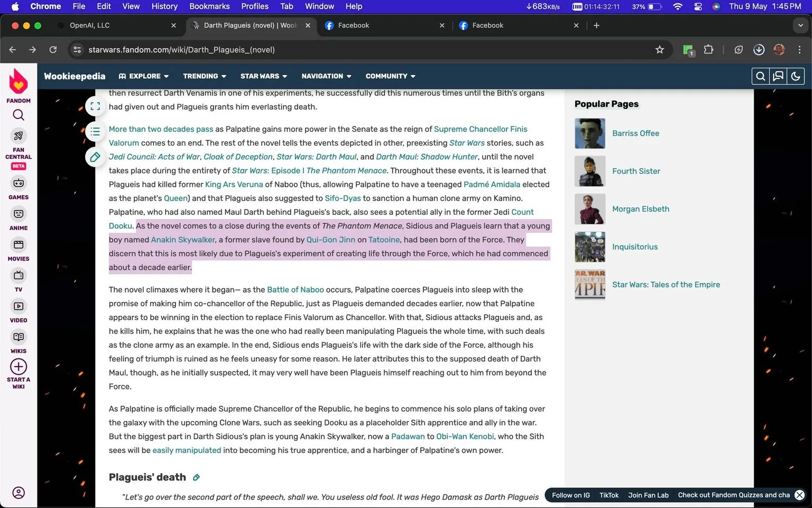Open discussions via the speech bubble icon
The width and height of the screenshot is (812, 508).
click(x=778, y=76)
